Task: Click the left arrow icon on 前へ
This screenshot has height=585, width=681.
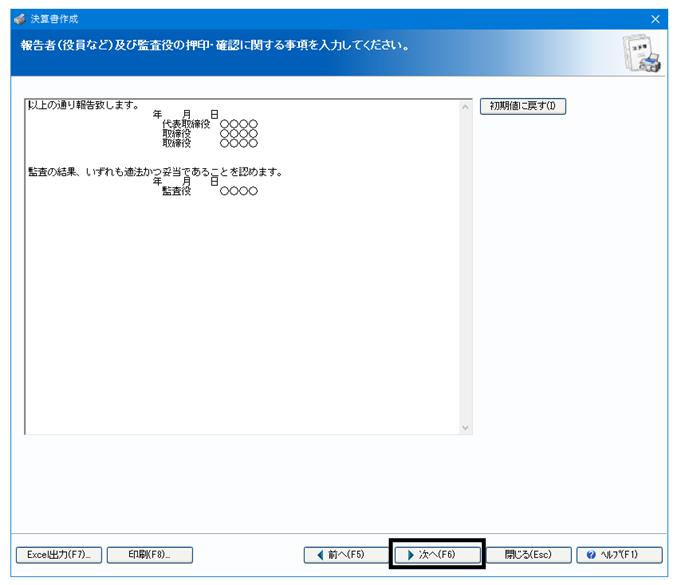Action: (321, 555)
